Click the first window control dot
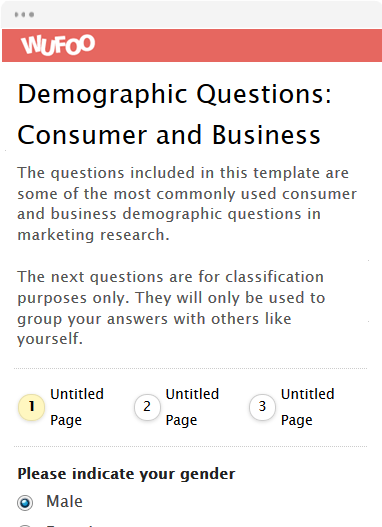Image resolution: width=382 pixels, height=527 pixels. (17, 14)
